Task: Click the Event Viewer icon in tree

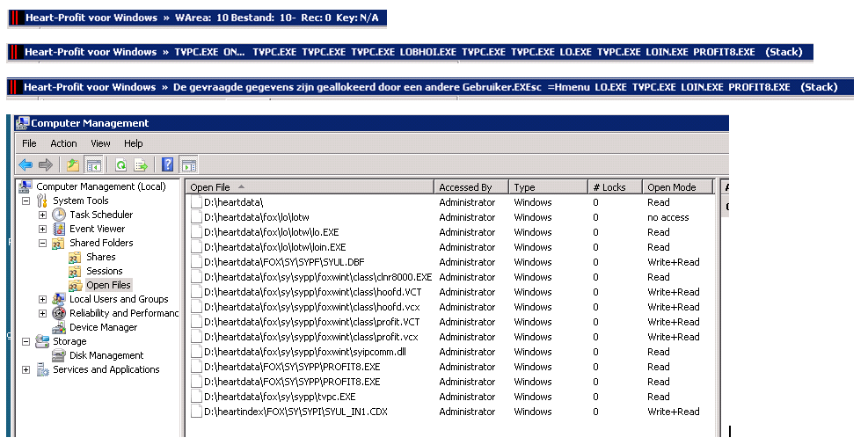Action: pyautogui.click(x=59, y=229)
